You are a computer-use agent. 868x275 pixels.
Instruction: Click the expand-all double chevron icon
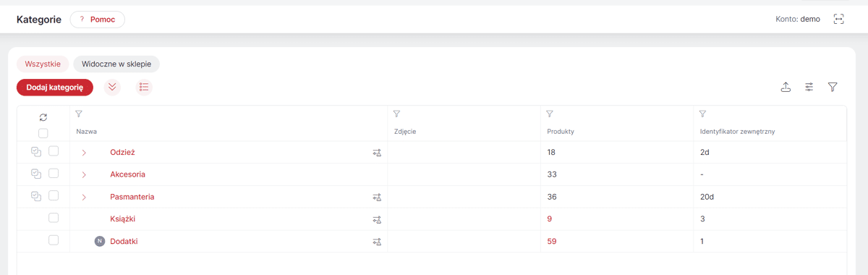(x=112, y=88)
